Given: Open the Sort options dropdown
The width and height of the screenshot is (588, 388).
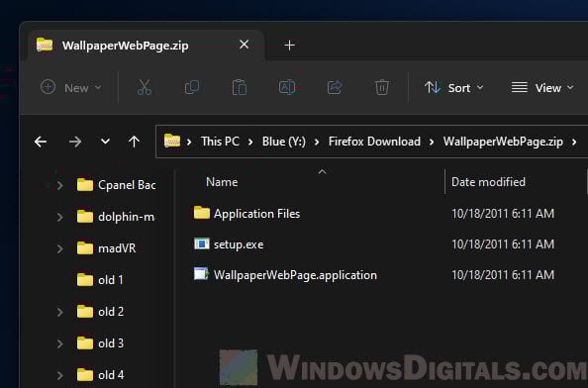Looking at the screenshot, I should coord(453,88).
